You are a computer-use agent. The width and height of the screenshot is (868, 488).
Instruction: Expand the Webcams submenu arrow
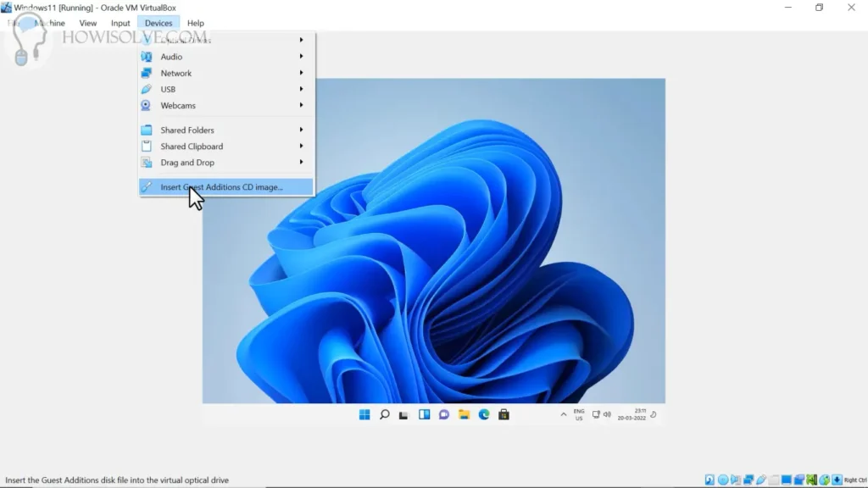301,105
